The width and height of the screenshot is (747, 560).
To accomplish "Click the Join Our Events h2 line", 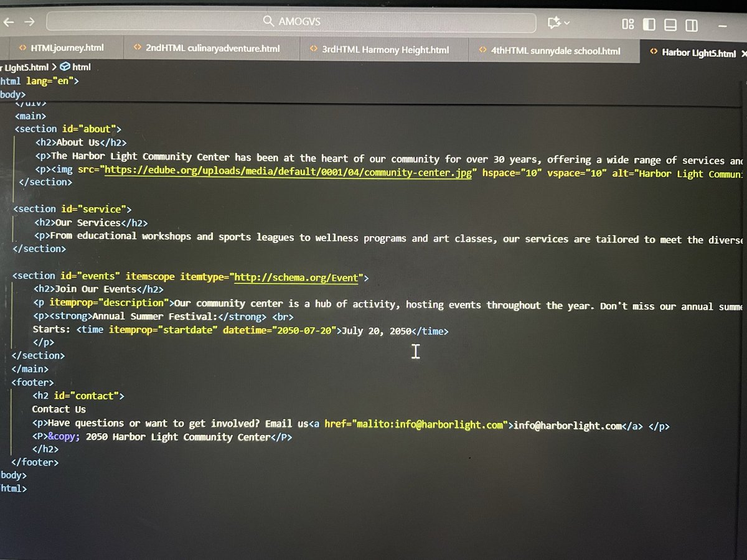I will 98,289.
